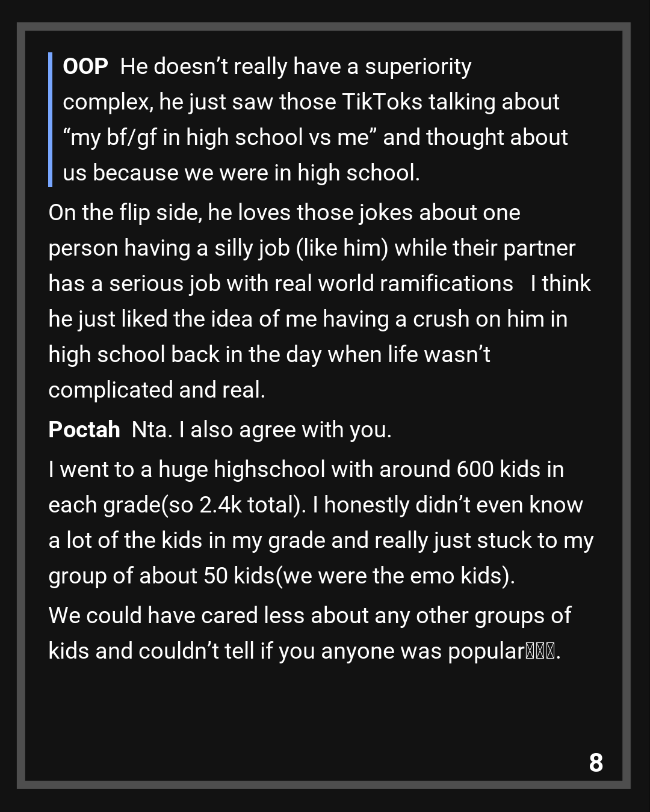Click the "complicated and real." line
The image size is (650, 812).
click(x=156, y=390)
